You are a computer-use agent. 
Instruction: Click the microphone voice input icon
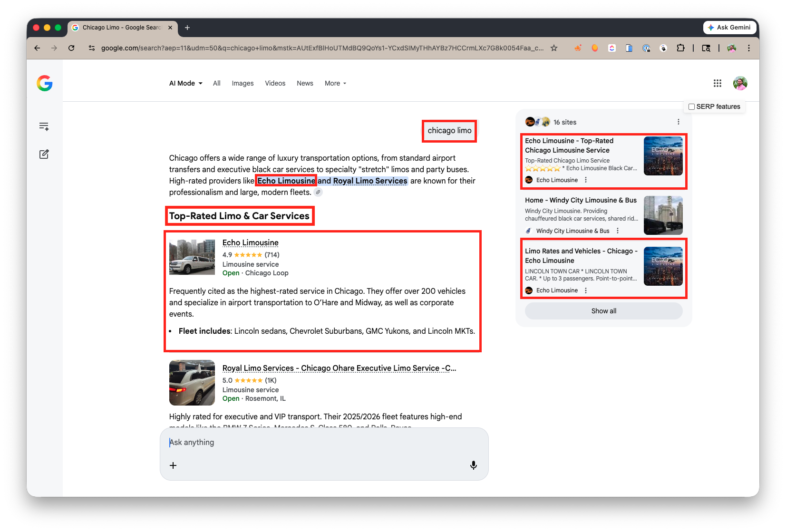click(473, 465)
